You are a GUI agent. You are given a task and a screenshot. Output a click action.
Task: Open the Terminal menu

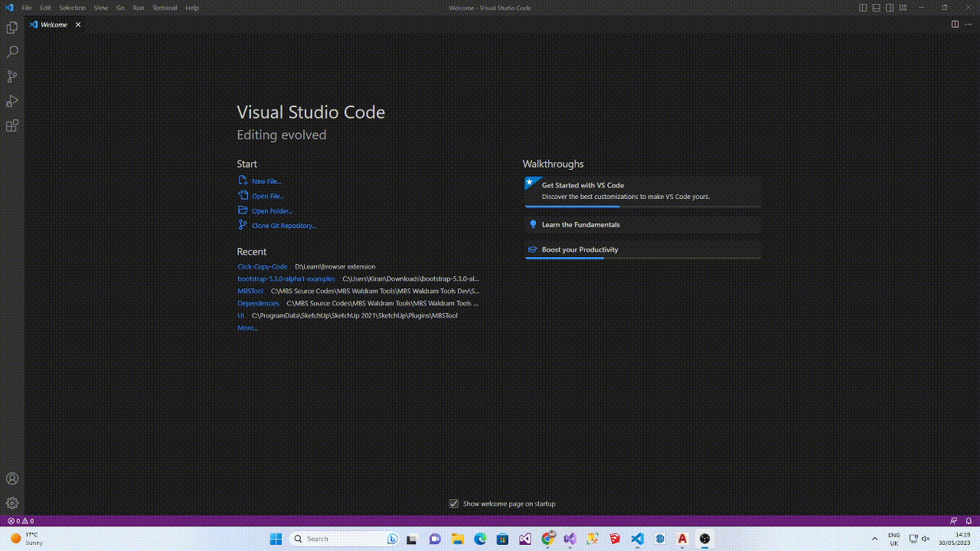165,8
